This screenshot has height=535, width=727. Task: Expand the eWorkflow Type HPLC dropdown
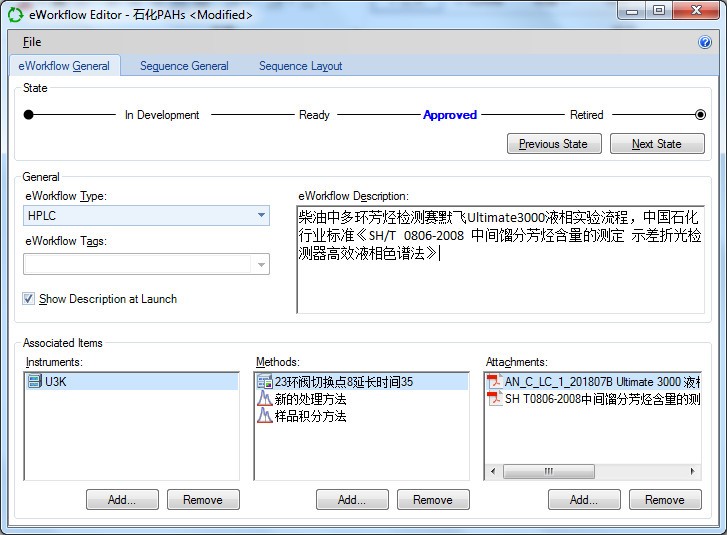[261, 215]
